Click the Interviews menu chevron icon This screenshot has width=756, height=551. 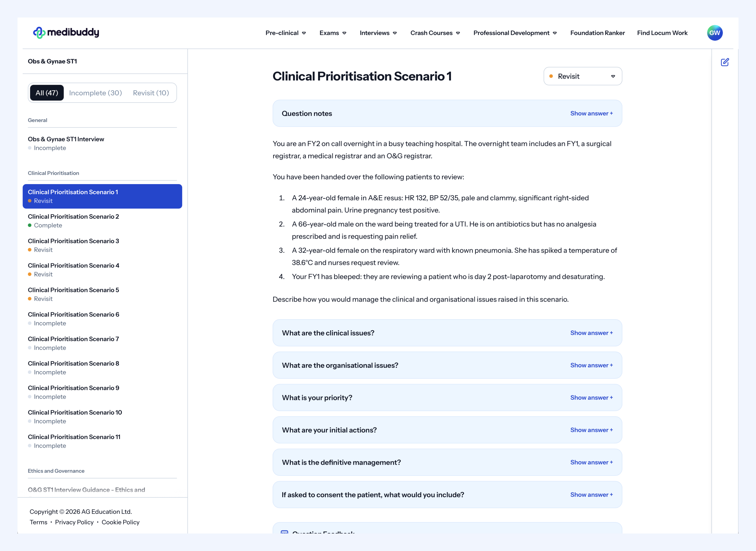(x=395, y=33)
